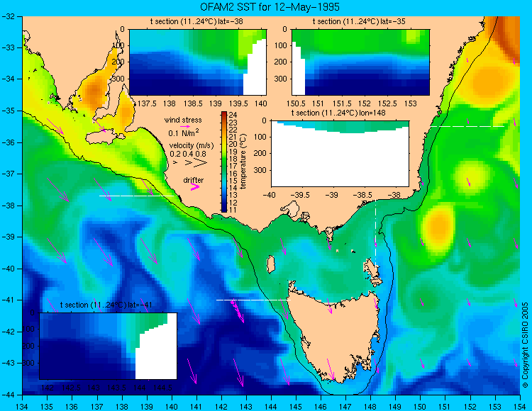Click the 150.5 label on the lat=-35 inset
The height and width of the screenshot is (411, 532).
(x=297, y=103)
